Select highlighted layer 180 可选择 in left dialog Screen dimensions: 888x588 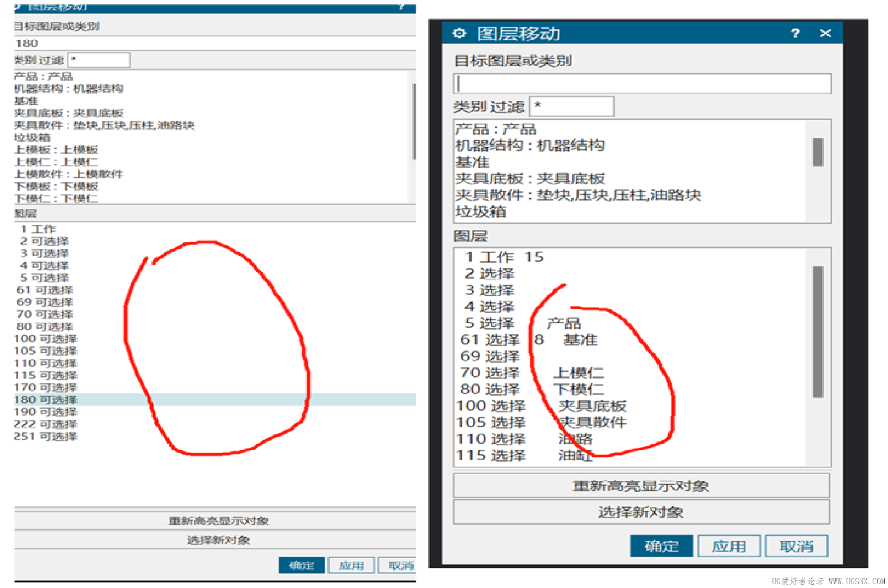pos(215,400)
